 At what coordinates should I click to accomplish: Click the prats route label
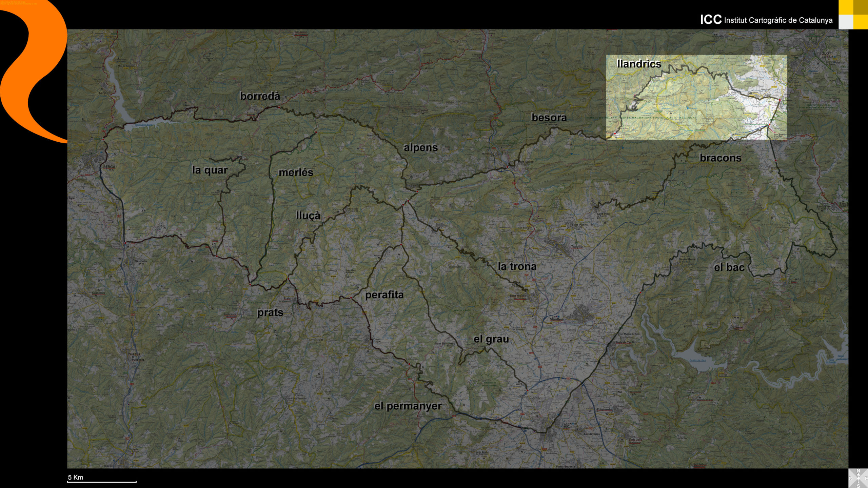(x=270, y=312)
